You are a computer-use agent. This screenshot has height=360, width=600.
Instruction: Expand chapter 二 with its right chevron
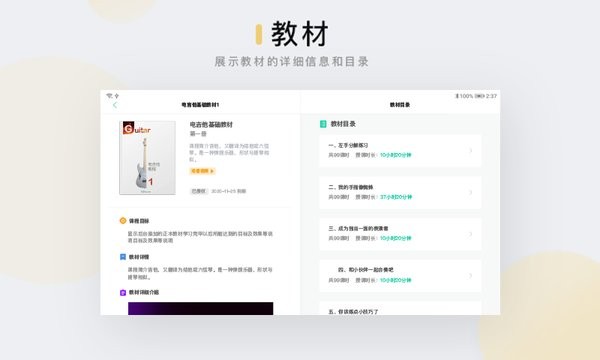click(x=471, y=192)
